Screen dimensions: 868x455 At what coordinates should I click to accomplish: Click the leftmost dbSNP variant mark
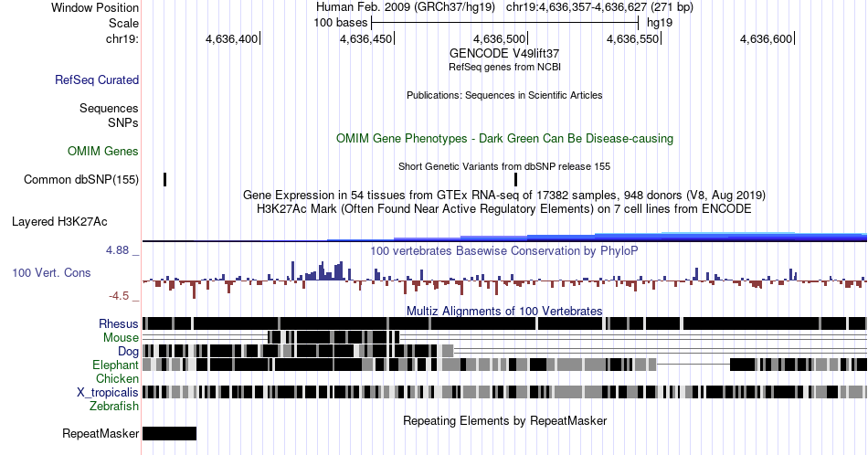tap(165, 179)
